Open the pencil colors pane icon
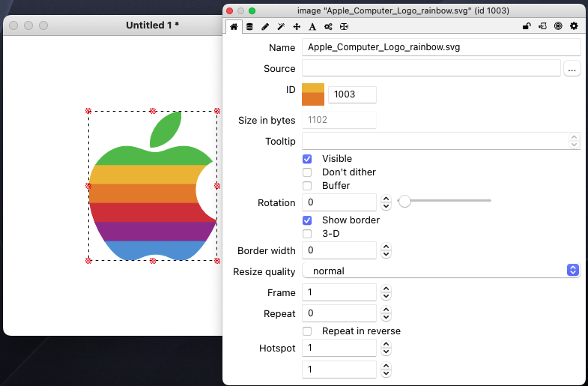 (x=265, y=26)
